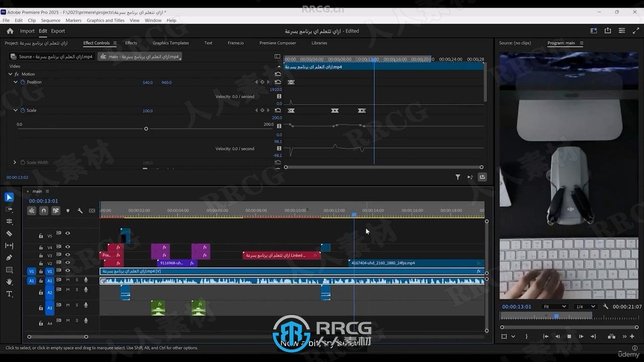The width and height of the screenshot is (644, 362).
Task: Select the Ripple Edit tool
Action: click(9, 221)
